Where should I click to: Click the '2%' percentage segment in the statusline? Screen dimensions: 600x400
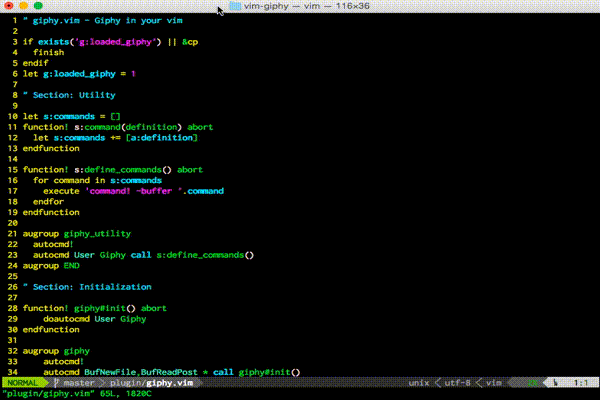(x=533, y=383)
